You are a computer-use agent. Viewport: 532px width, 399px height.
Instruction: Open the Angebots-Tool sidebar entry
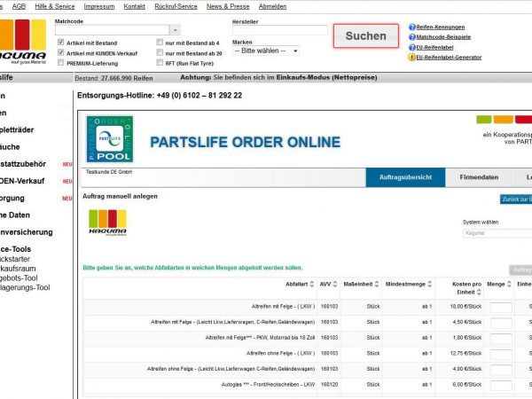[x=19, y=278]
